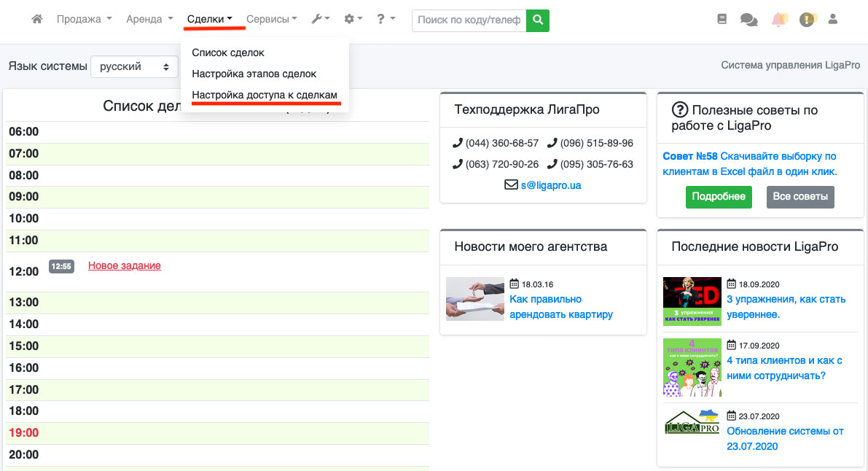Expand the Продажа dropdown menu
Image resolution: width=868 pixels, height=471 pixels.
pos(84,20)
